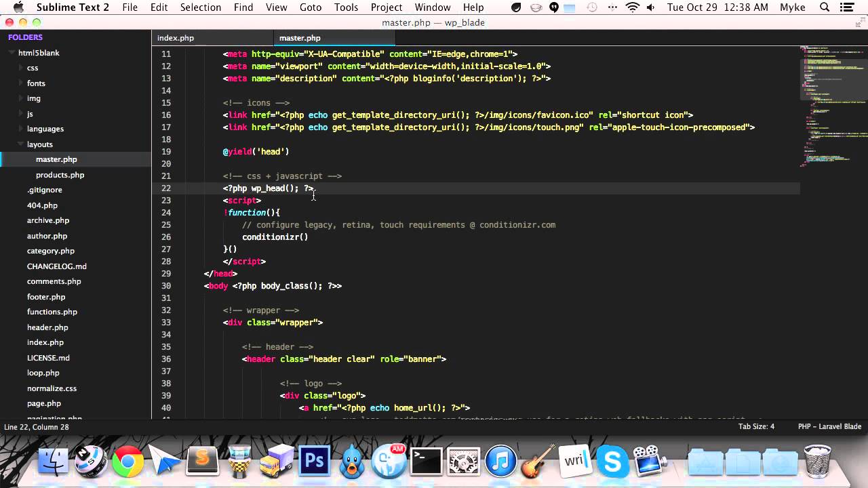Open GarageBand guitar icon in the dock
Image resolution: width=868 pixels, height=488 pixels.
538,462
